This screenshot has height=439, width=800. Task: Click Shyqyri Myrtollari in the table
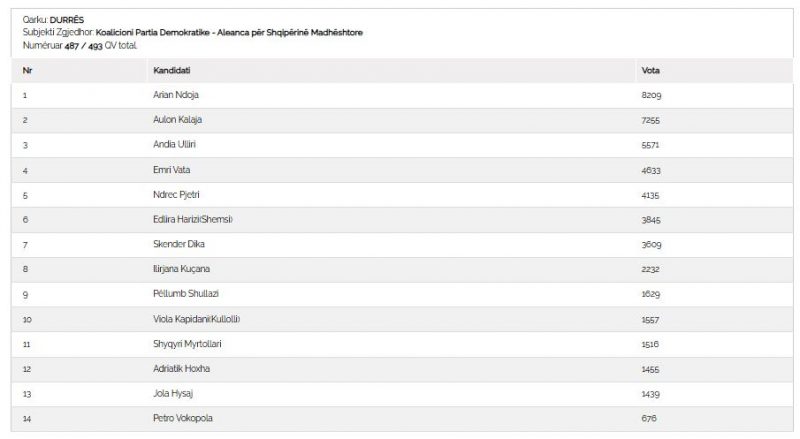pyautogui.click(x=187, y=344)
